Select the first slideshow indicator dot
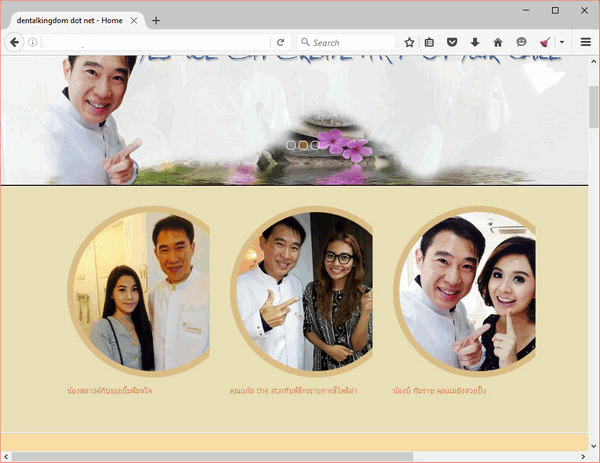The width and height of the screenshot is (600, 463). [x=292, y=145]
